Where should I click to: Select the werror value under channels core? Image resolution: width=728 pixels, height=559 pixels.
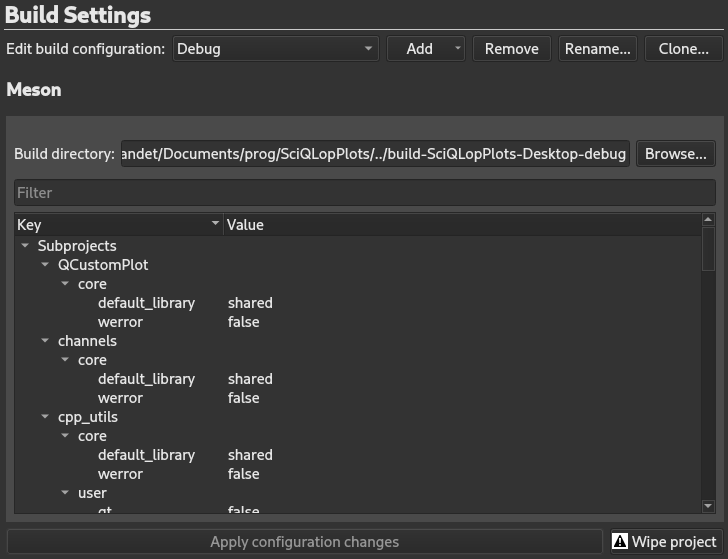(x=243, y=398)
